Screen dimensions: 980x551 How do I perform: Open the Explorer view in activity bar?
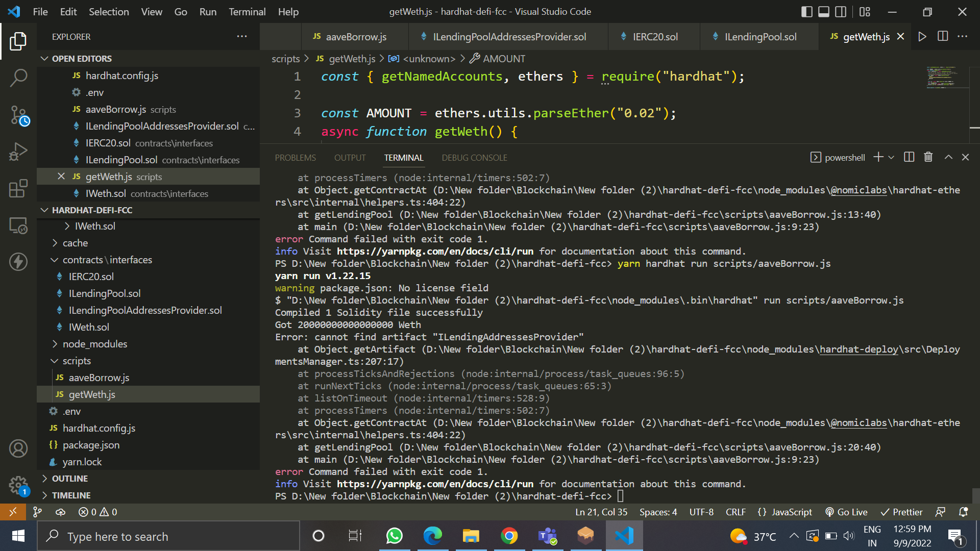click(x=18, y=41)
